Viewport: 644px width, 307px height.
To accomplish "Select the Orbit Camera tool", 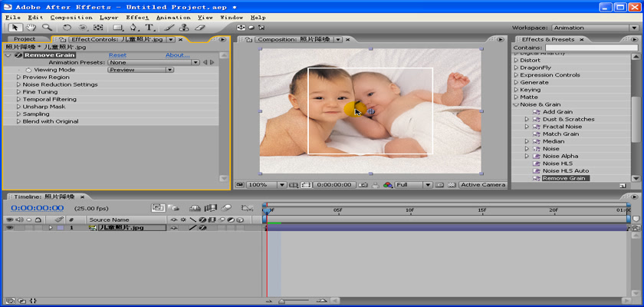I will (x=83, y=28).
